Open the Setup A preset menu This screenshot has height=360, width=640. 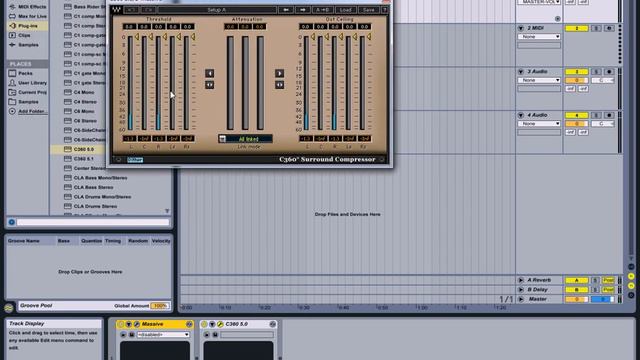(x=217, y=9)
